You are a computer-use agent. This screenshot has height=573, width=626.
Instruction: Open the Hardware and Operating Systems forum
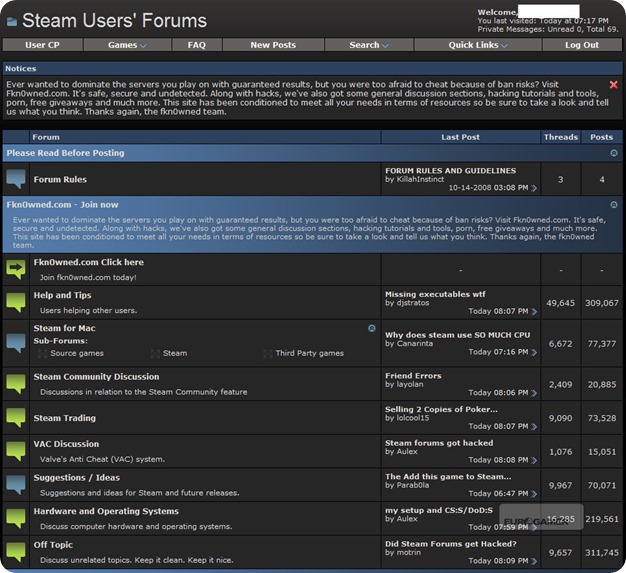(x=106, y=511)
